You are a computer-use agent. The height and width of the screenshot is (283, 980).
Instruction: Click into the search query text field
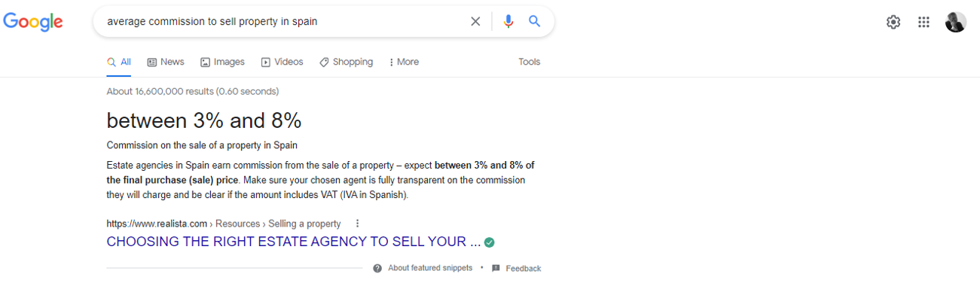click(282, 22)
